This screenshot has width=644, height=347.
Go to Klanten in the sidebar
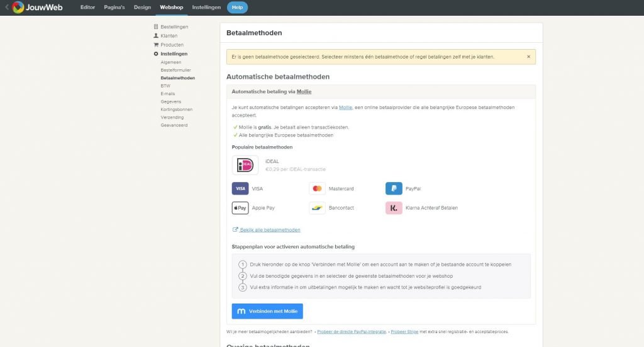pos(169,36)
